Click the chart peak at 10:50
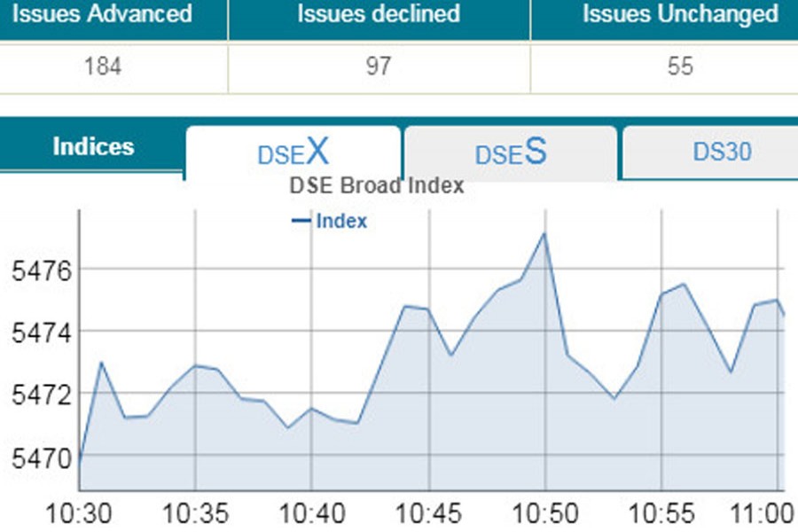This screenshot has width=798, height=532. [544, 233]
